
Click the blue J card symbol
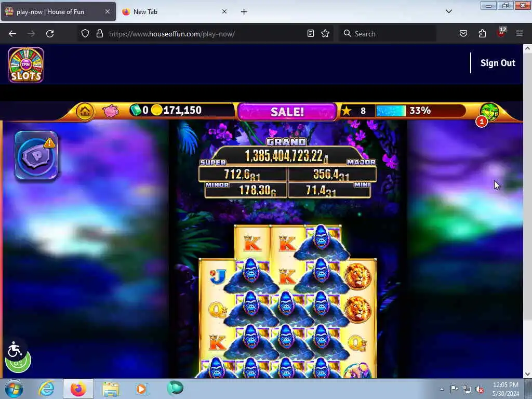[x=217, y=276]
